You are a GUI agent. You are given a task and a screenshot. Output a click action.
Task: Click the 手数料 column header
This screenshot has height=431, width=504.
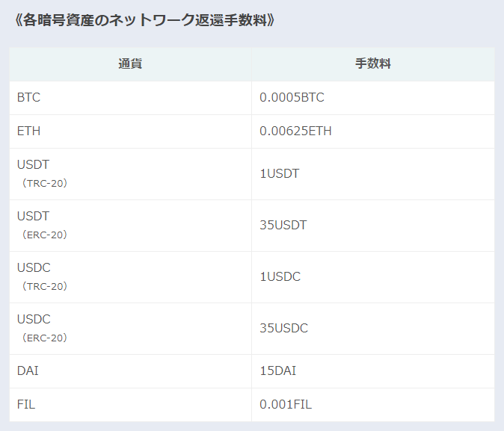(373, 64)
